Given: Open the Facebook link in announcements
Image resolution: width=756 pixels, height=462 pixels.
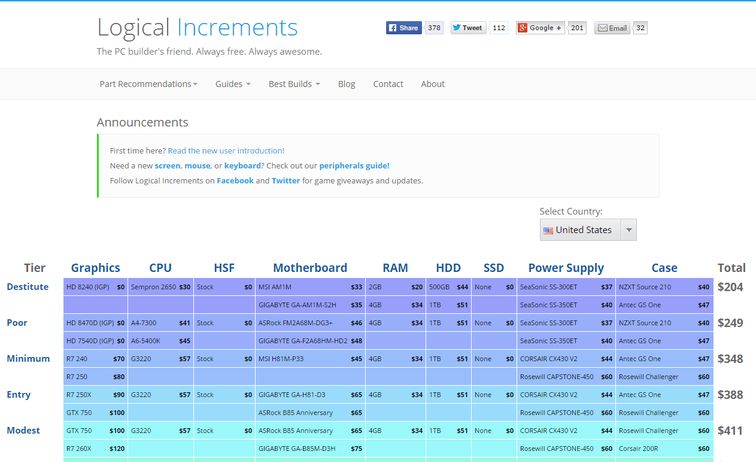Looking at the screenshot, I should click(x=235, y=181).
